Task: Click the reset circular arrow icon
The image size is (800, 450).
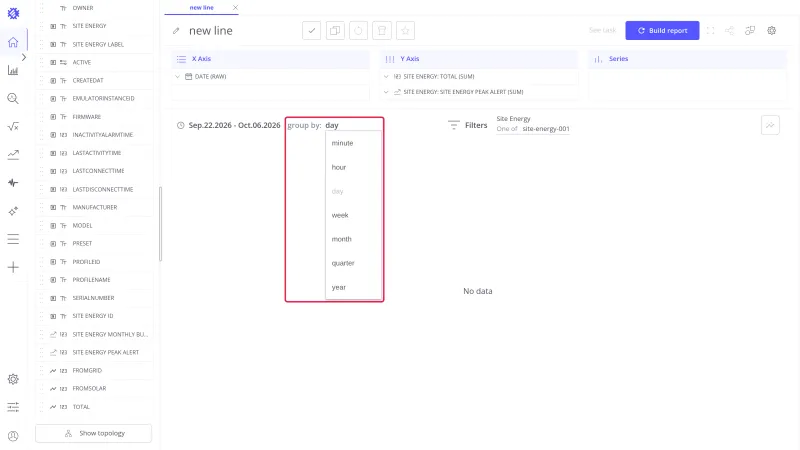Action: [358, 31]
